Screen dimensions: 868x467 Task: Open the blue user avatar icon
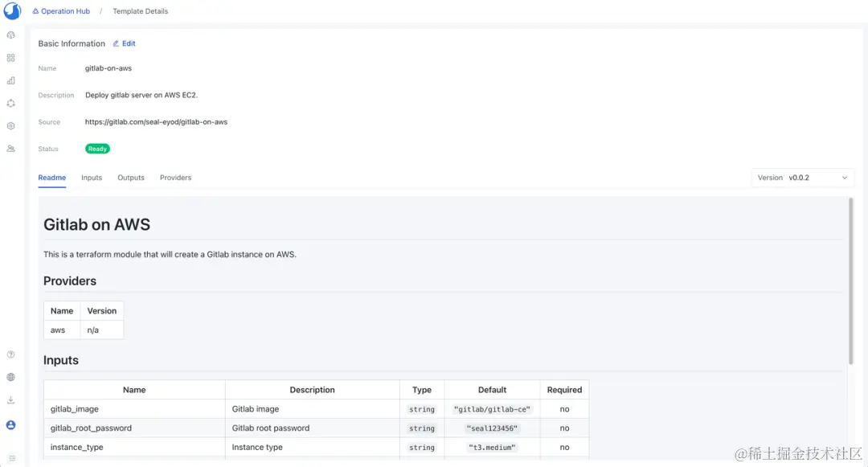tap(10, 425)
